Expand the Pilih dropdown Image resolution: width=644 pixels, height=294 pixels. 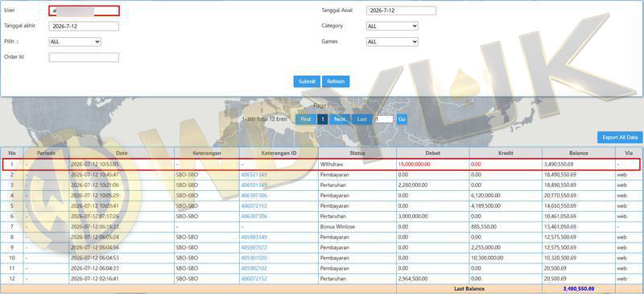click(x=75, y=42)
